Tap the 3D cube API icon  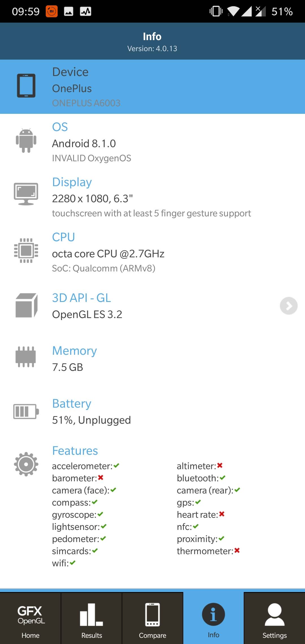(x=26, y=305)
